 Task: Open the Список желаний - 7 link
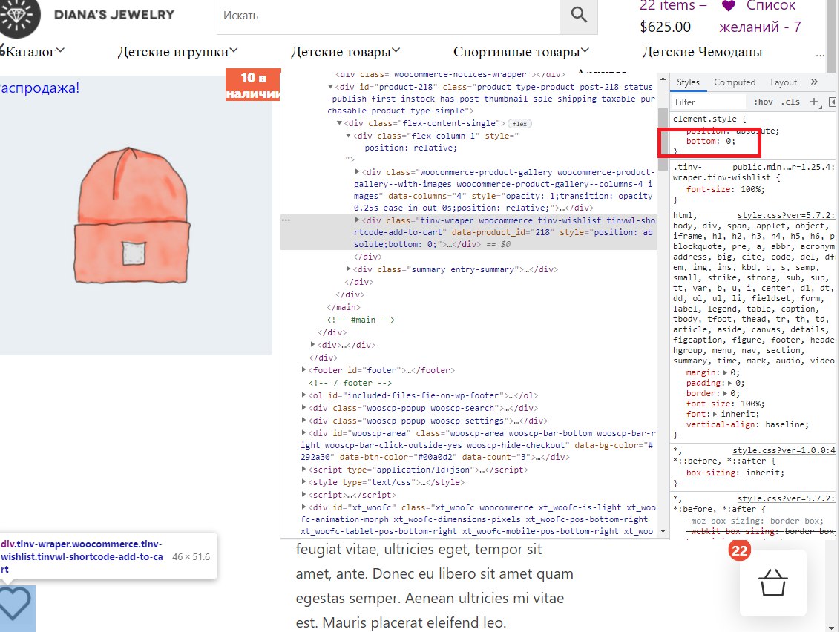[x=760, y=16]
